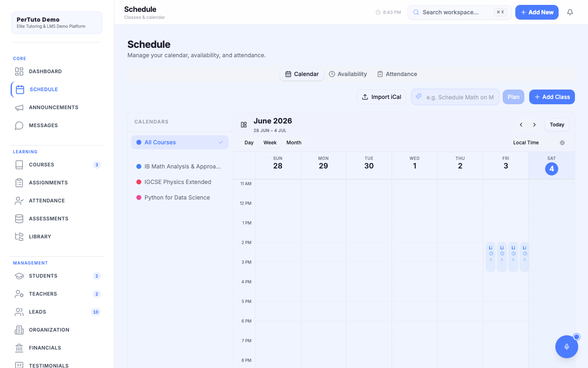Toggle IGCSE Physics Extended calendar
588x368 pixels.
coord(180,182)
